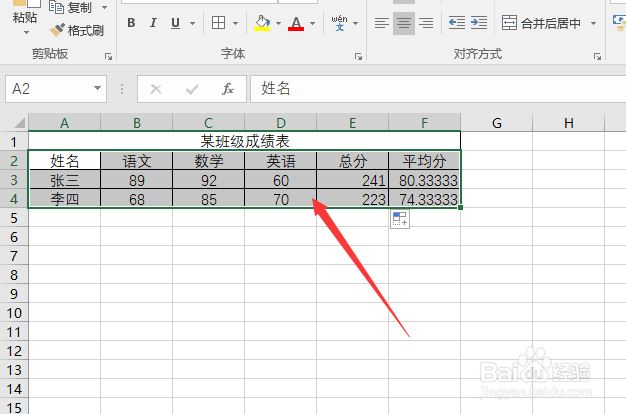626x414 pixels.
Task: Click the Quick Analysis icon
Action: coord(400,219)
